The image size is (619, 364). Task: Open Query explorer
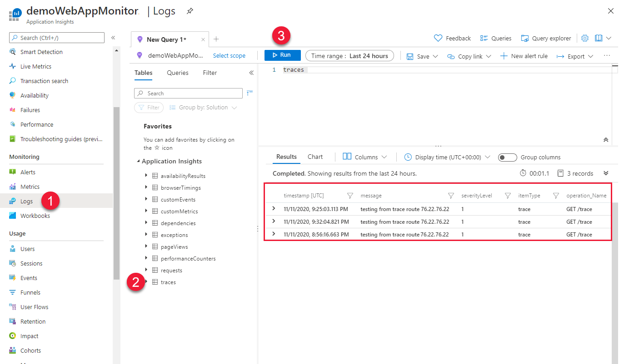[546, 38]
